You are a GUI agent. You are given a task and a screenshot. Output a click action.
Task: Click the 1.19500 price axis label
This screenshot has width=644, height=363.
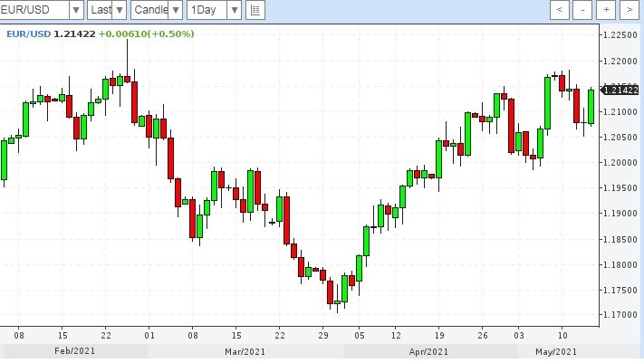(x=620, y=187)
